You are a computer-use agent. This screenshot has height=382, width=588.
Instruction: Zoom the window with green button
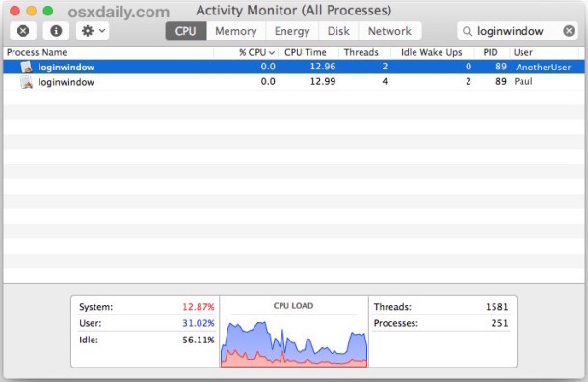48,11
